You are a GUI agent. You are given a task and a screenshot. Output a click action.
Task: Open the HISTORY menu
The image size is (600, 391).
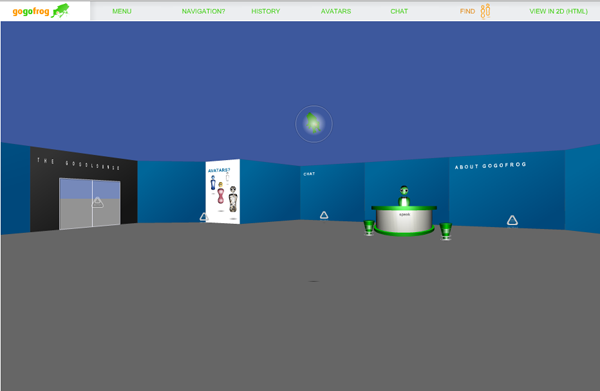point(266,11)
